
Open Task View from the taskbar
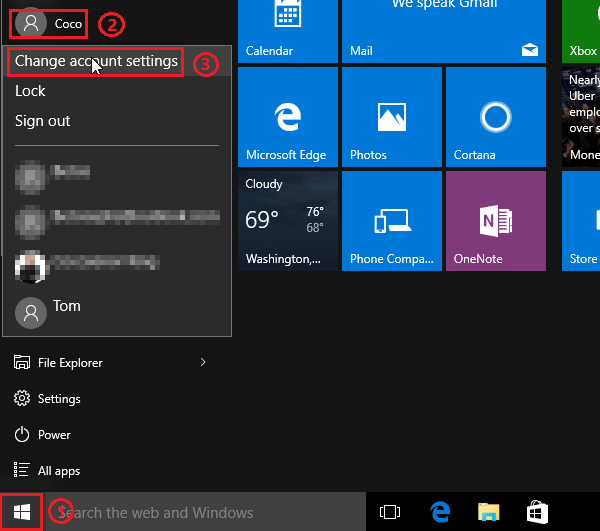coord(390,512)
